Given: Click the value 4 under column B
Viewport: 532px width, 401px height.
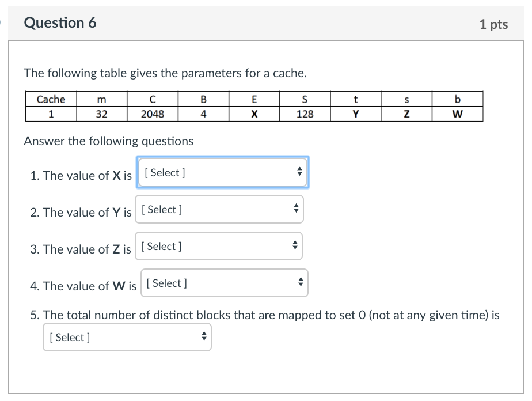Looking at the screenshot, I should pyautogui.click(x=203, y=114).
